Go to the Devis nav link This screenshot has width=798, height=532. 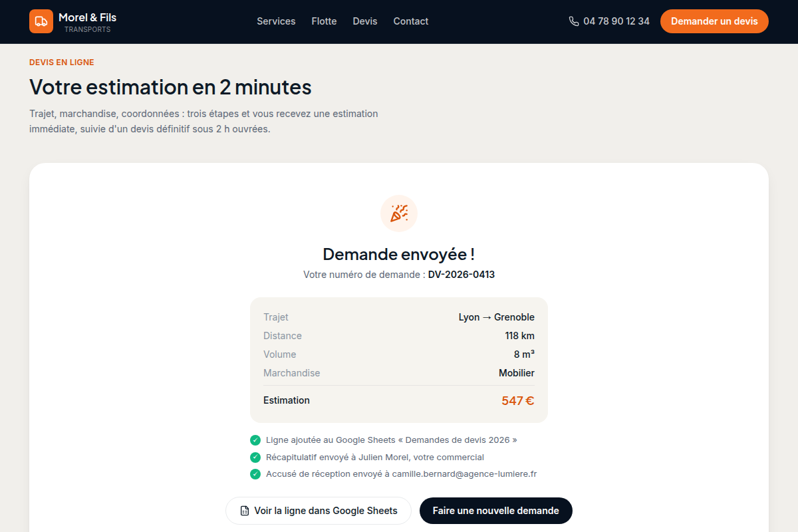tap(365, 21)
